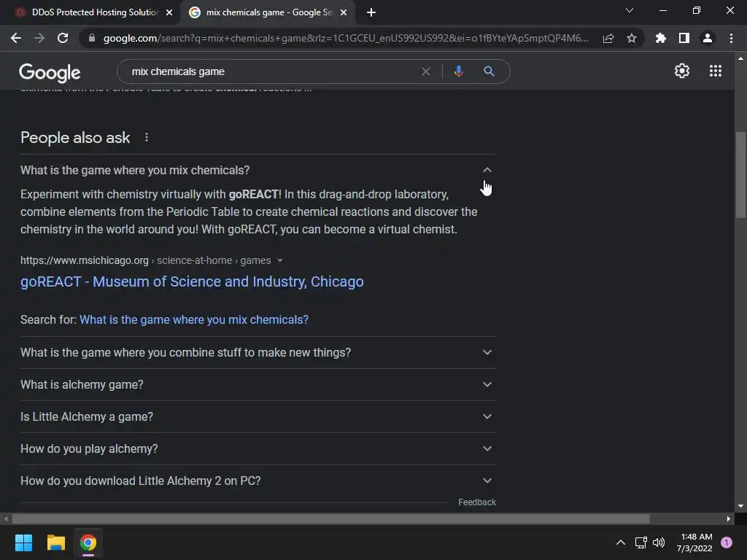Open goREACT Museum of Science link
This screenshot has height=560, width=747.
click(x=192, y=281)
